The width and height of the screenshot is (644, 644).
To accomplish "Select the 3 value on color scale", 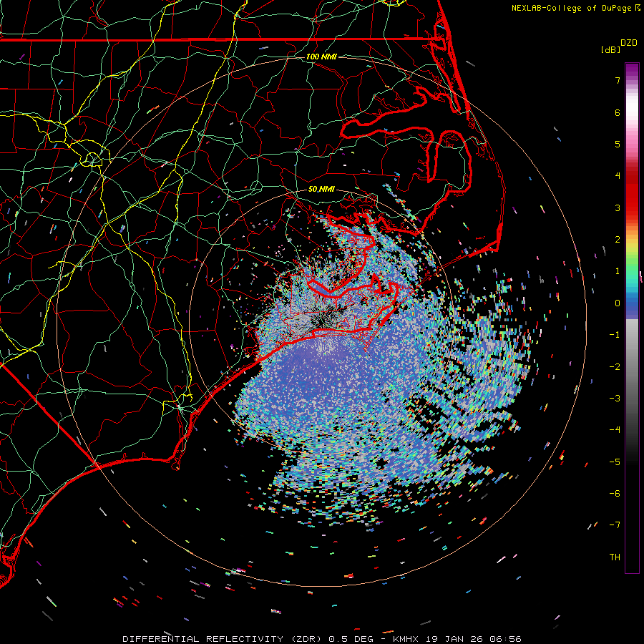I will tap(618, 208).
